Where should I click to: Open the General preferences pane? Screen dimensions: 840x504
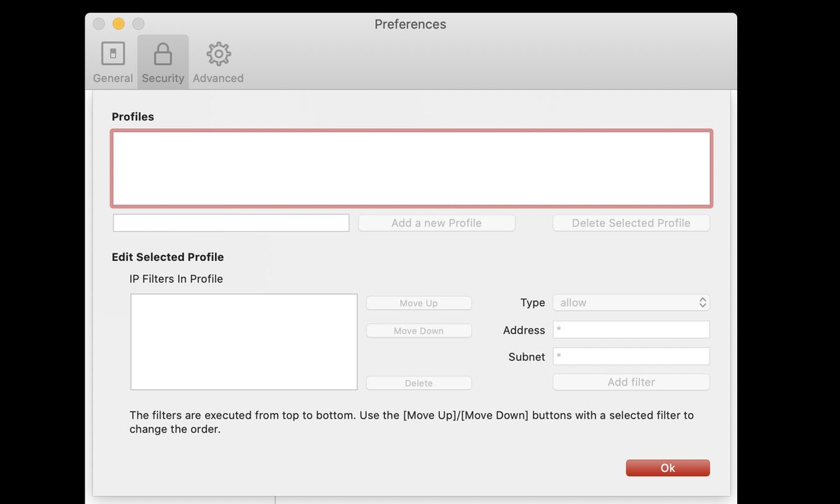point(112,61)
